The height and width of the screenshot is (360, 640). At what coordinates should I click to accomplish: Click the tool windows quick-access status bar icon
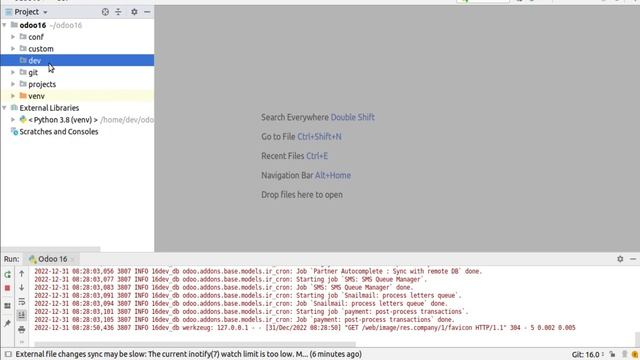(8, 354)
